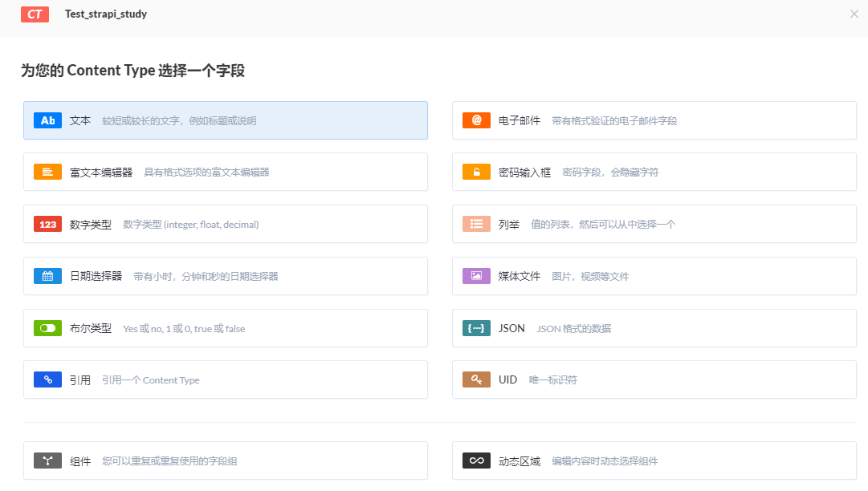Click the key icon for UID
This screenshot has width=868, height=491.
coord(476,379)
